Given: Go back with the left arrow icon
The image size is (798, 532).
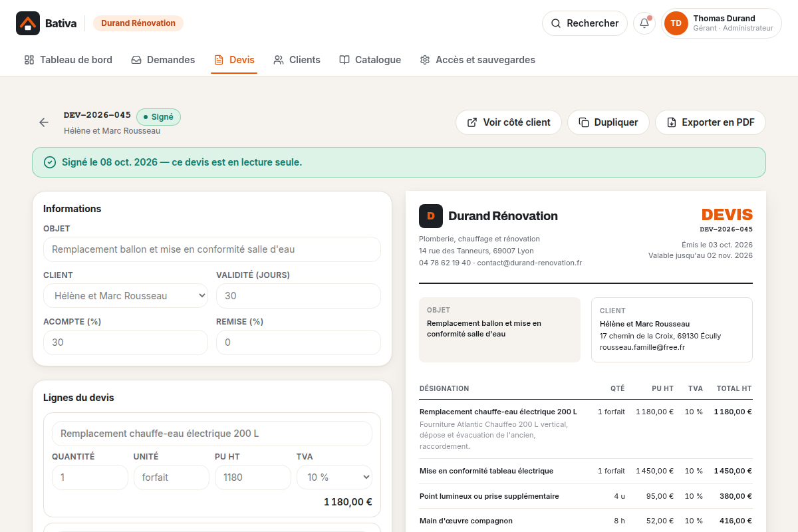Looking at the screenshot, I should [x=44, y=122].
